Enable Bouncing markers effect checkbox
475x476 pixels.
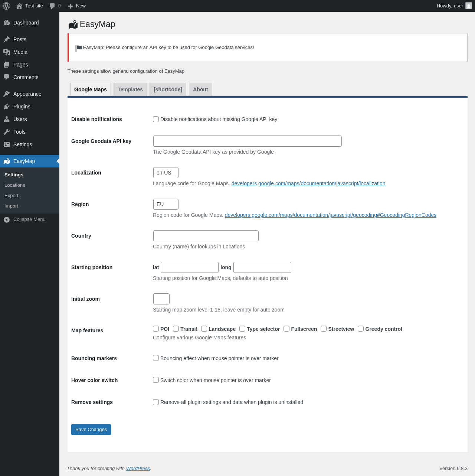coord(156,358)
